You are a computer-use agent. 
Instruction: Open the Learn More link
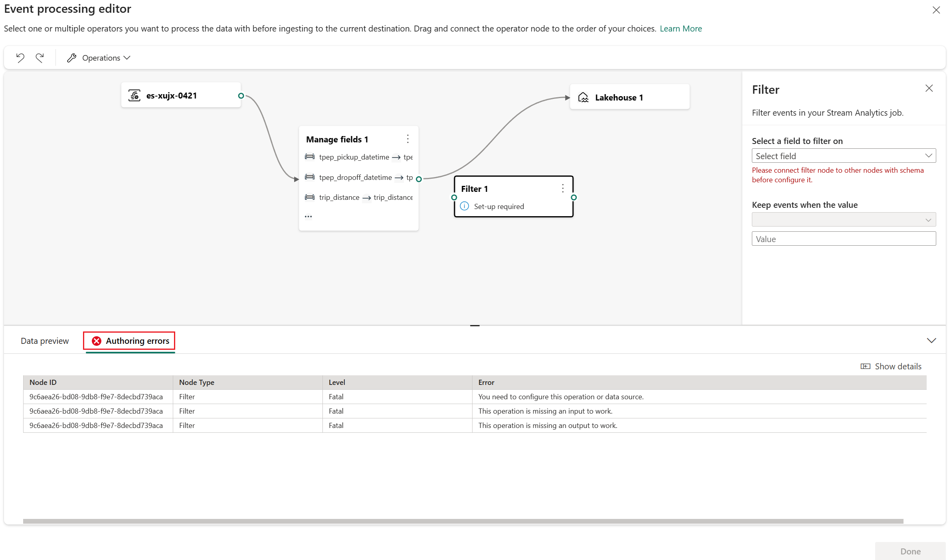click(x=680, y=28)
